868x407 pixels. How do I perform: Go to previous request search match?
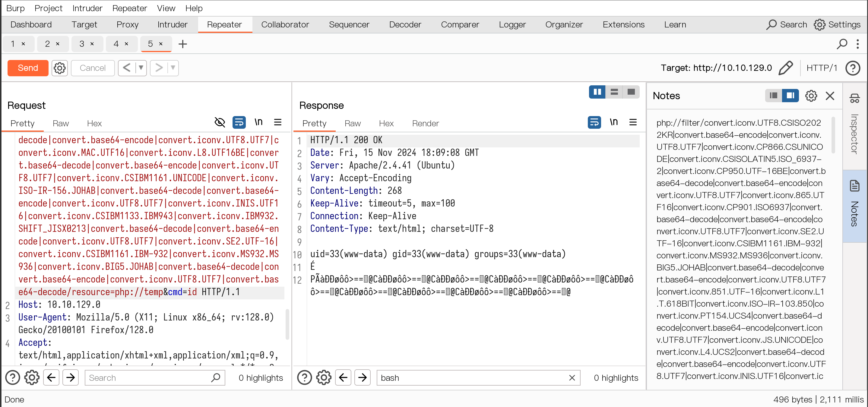click(51, 378)
